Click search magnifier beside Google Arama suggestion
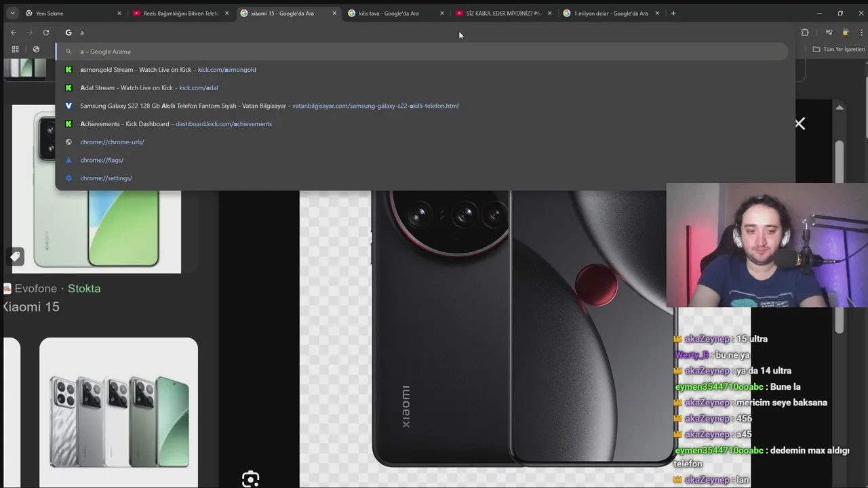Image resolution: width=868 pixels, height=488 pixels. coord(68,52)
